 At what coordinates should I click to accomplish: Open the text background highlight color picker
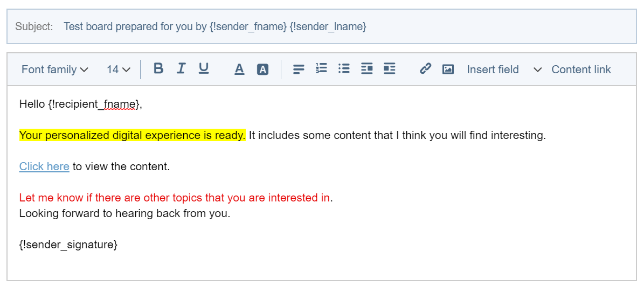point(262,69)
